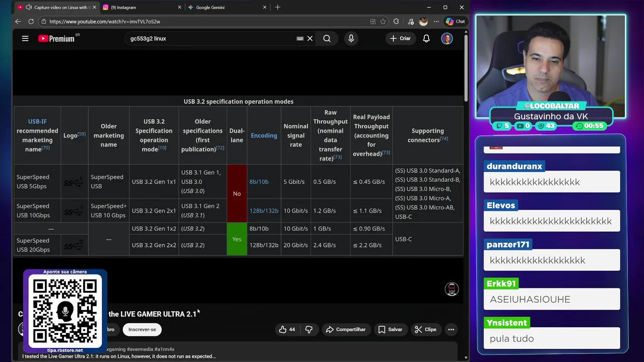The image size is (644, 362).
Task: Click the USB-IF link in table header
Action: (37, 121)
